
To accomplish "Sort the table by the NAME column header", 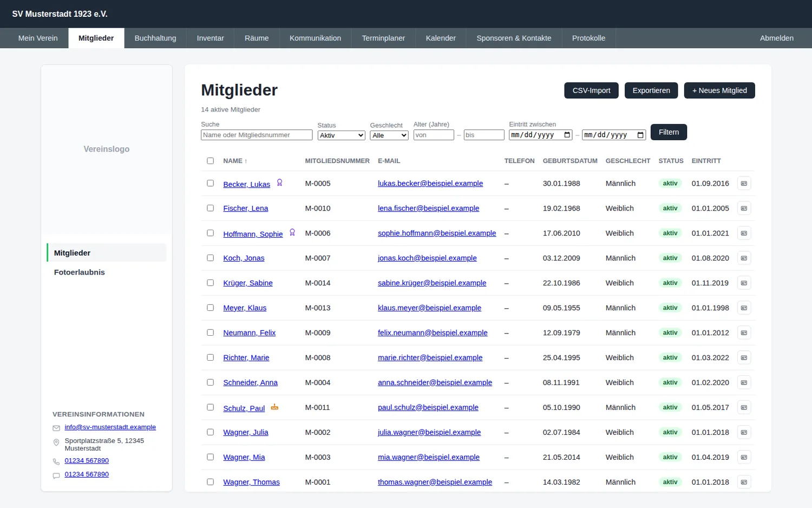I will pos(235,161).
